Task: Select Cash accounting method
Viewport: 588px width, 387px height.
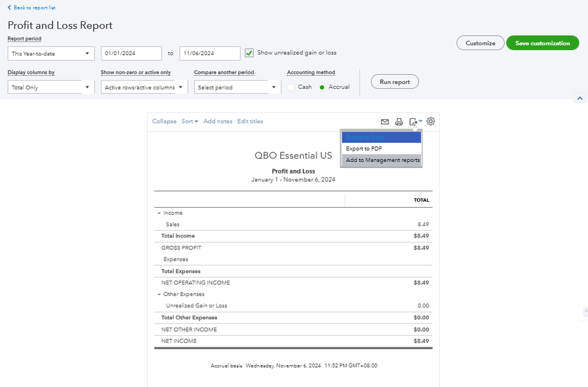Action: pos(291,87)
